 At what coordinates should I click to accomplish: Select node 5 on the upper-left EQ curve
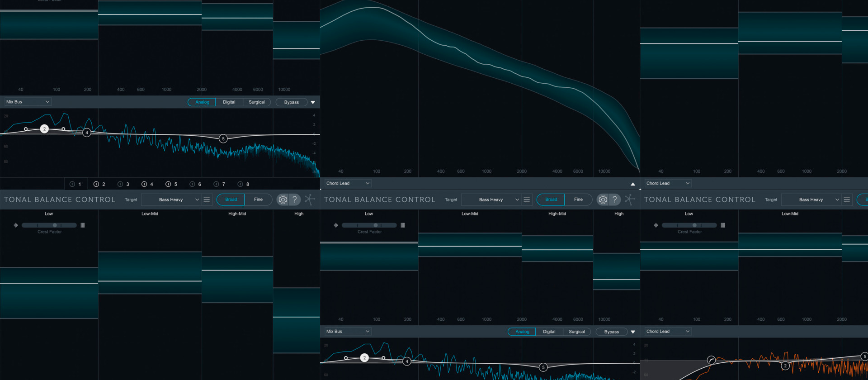click(223, 139)
